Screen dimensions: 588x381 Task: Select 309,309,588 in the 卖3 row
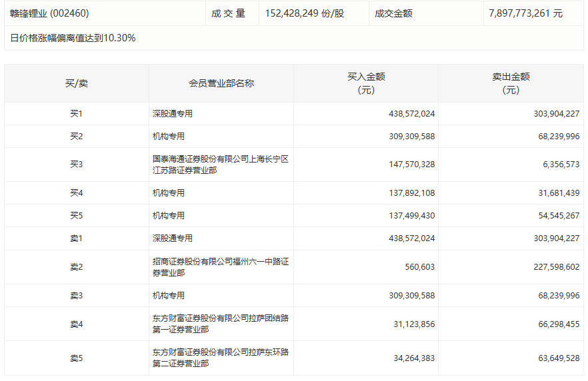pos(412,296)
